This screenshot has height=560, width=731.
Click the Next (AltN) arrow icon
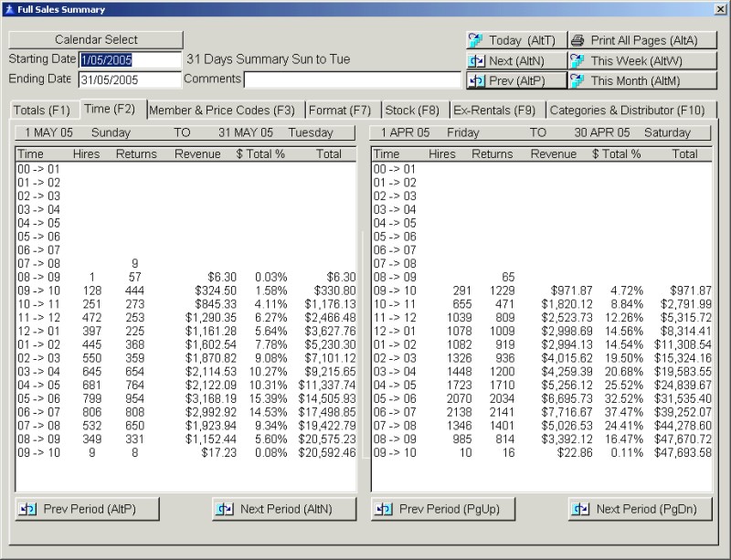coord(475,60)
